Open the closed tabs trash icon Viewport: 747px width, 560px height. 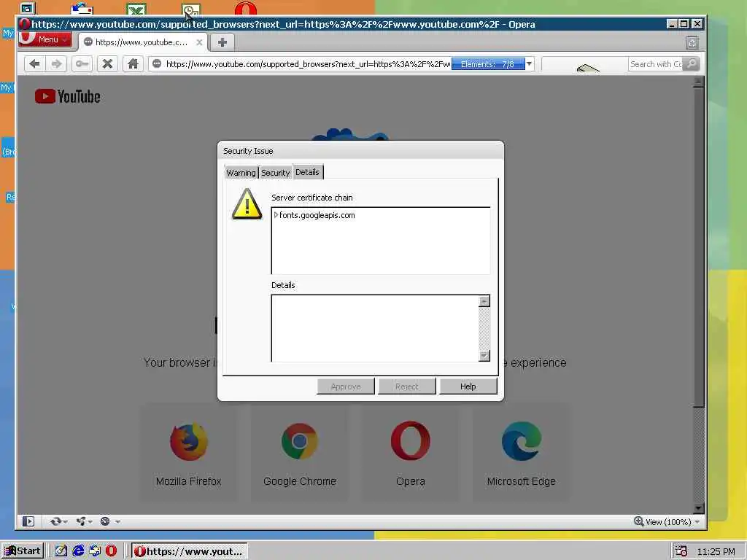pyautogui.click(x=692, y=43)
